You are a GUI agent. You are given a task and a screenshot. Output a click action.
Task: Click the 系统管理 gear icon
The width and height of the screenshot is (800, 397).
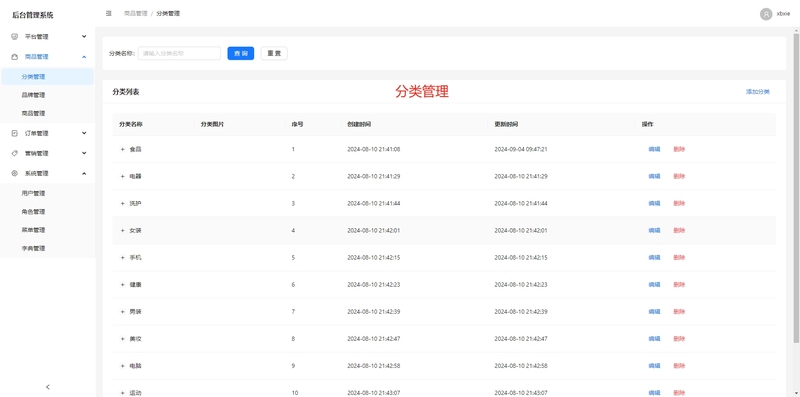coord(14,173)
